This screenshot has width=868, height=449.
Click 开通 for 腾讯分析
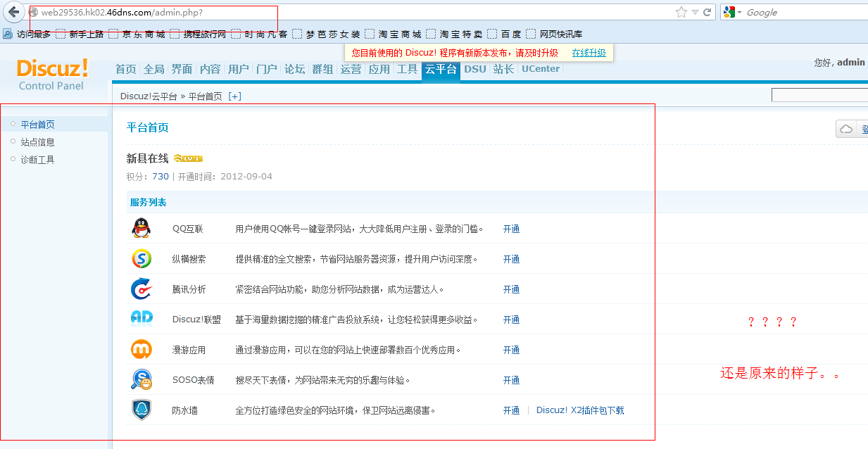[511, 289]
